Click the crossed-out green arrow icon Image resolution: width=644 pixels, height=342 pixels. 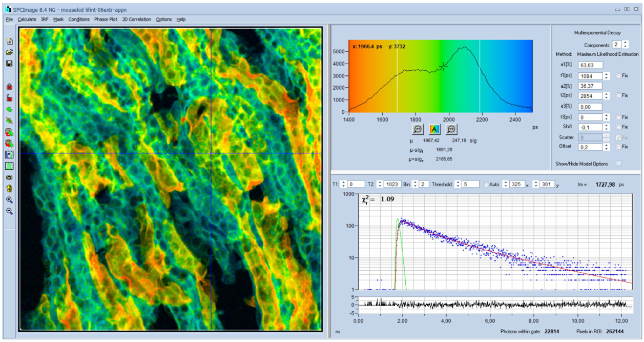point(9,120)
